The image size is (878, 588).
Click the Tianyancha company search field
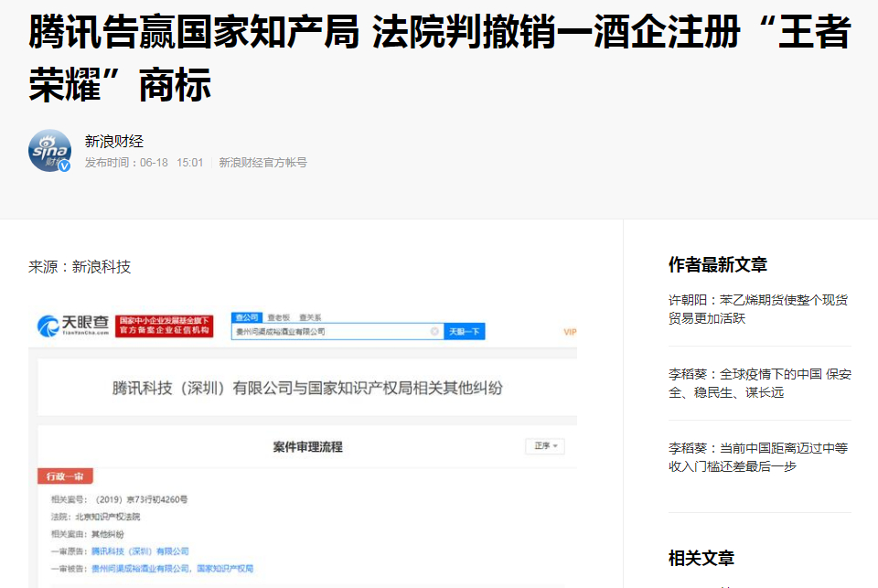337,332
